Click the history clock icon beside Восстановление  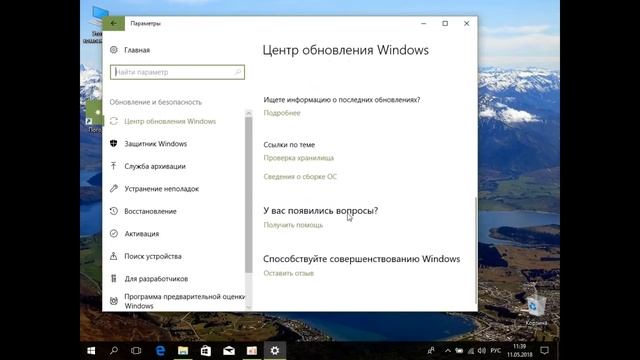coord(113,211)
